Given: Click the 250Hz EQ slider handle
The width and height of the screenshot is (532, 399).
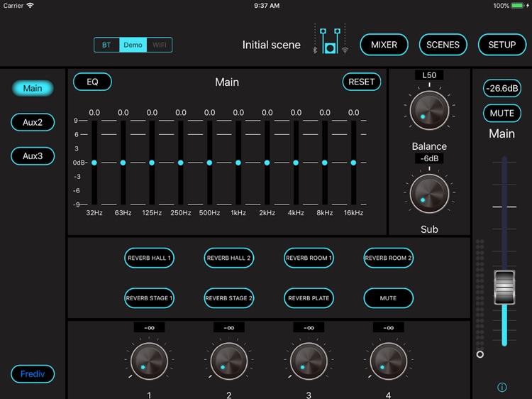Looking at the screenshot, I should pyautogui.click(x=180, y=163).
